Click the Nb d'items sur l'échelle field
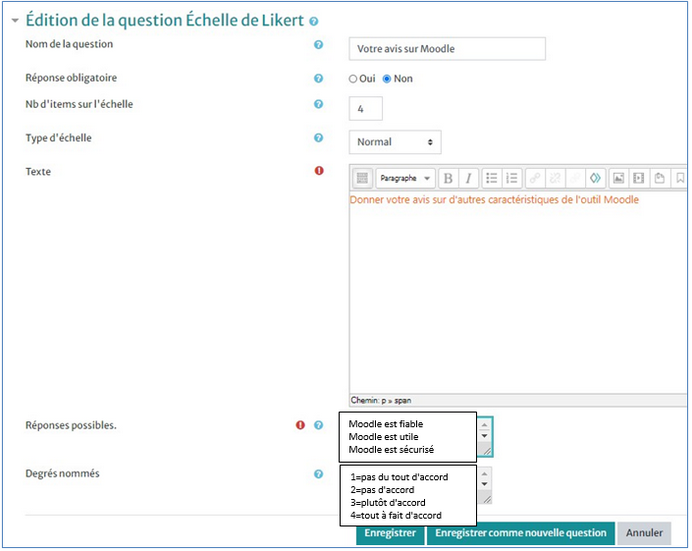The image size is (692, 551). coord(365,109)
